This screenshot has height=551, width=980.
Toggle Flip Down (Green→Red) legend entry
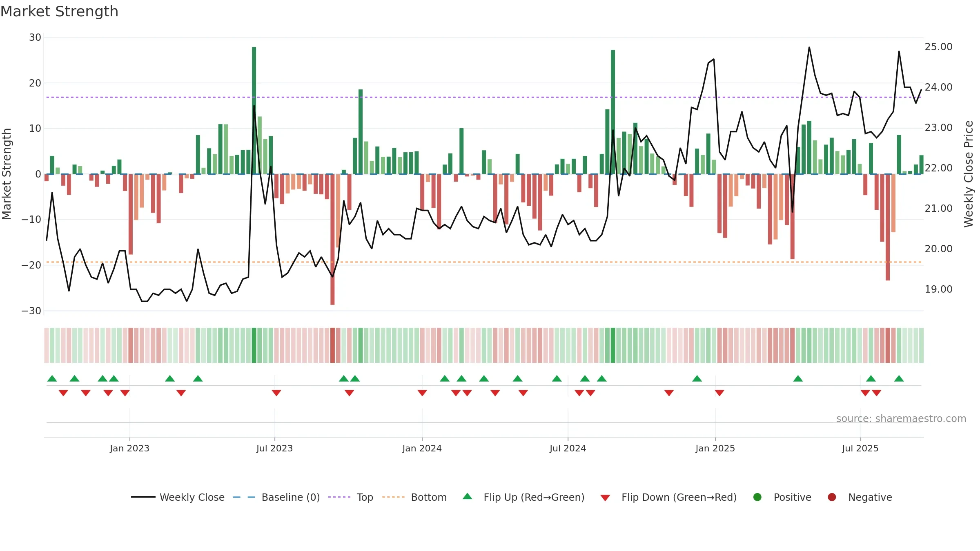(668, 497)
